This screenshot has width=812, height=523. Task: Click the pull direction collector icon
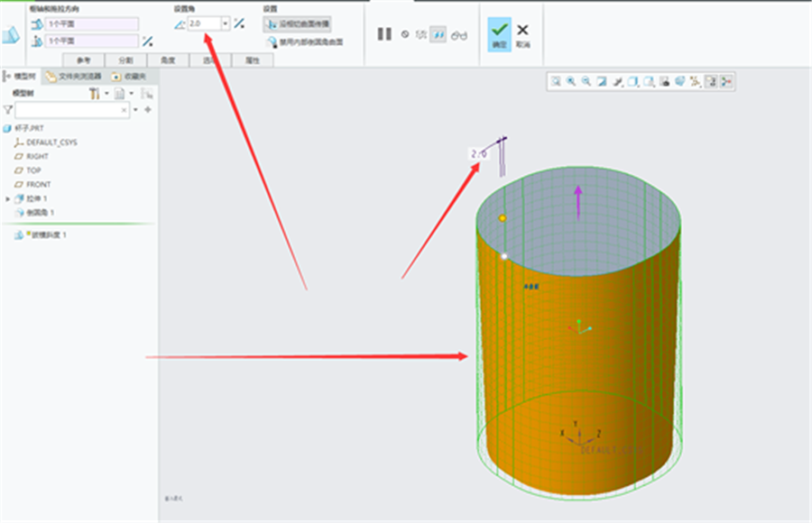37,41
